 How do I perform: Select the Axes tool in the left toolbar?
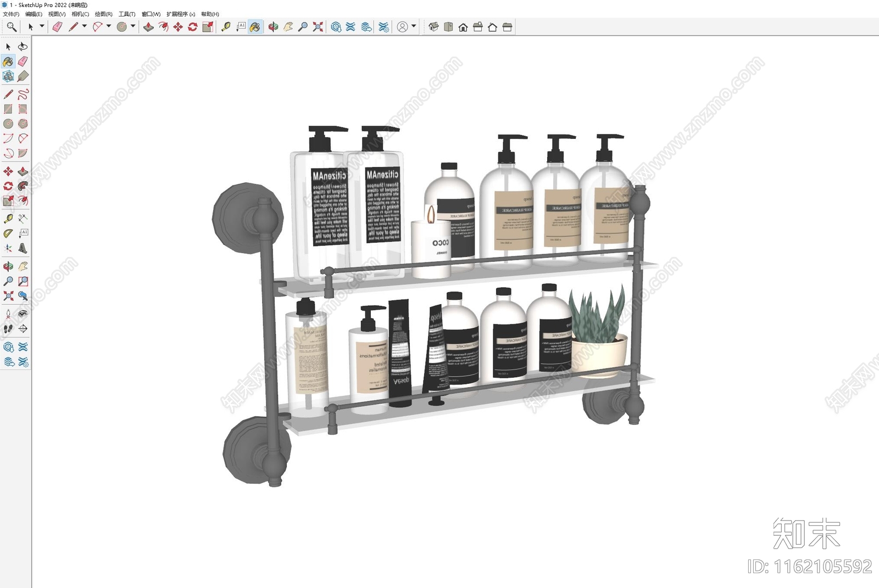8,248
